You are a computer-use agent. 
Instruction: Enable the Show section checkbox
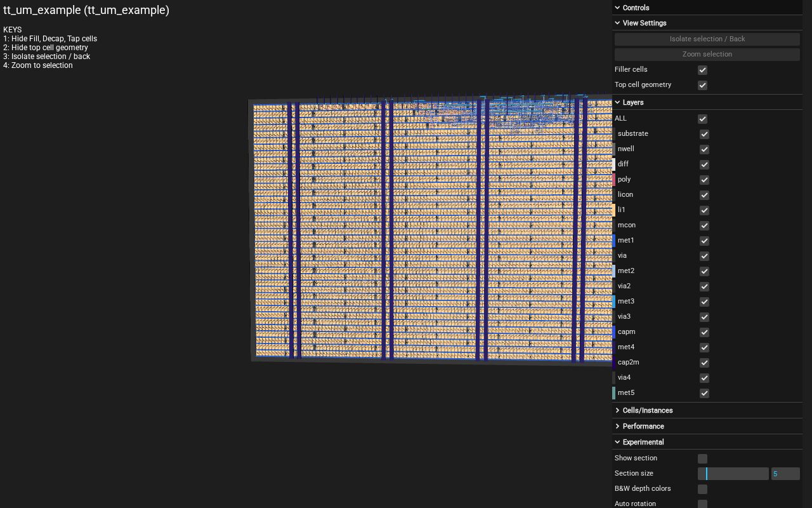[702, 458]
